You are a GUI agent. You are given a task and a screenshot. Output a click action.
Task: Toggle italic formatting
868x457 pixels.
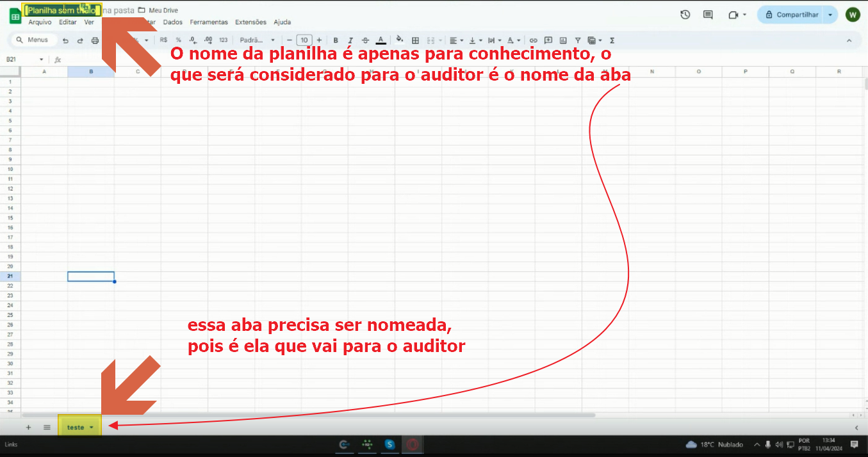tap(350, 40)
